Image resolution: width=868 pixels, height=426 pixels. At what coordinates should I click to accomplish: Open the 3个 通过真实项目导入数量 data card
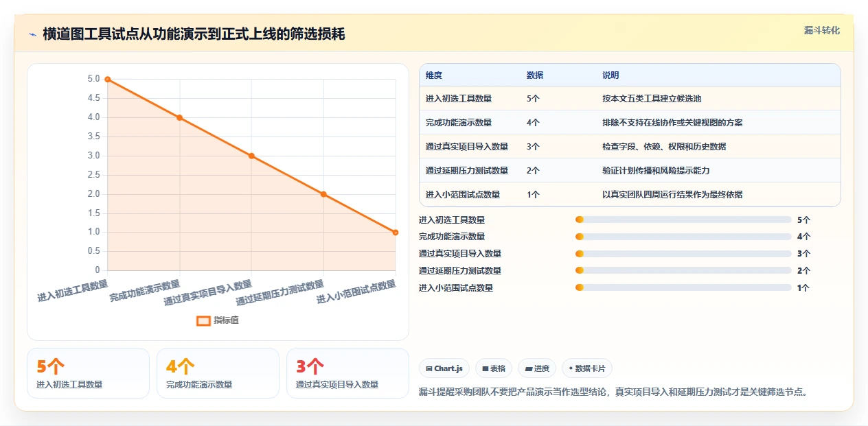[347, 373]
